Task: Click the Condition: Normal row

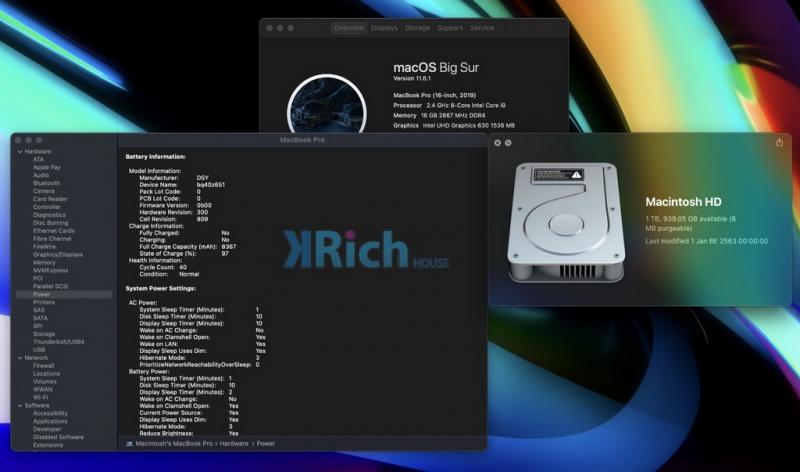Action: (x=169, y=275)
